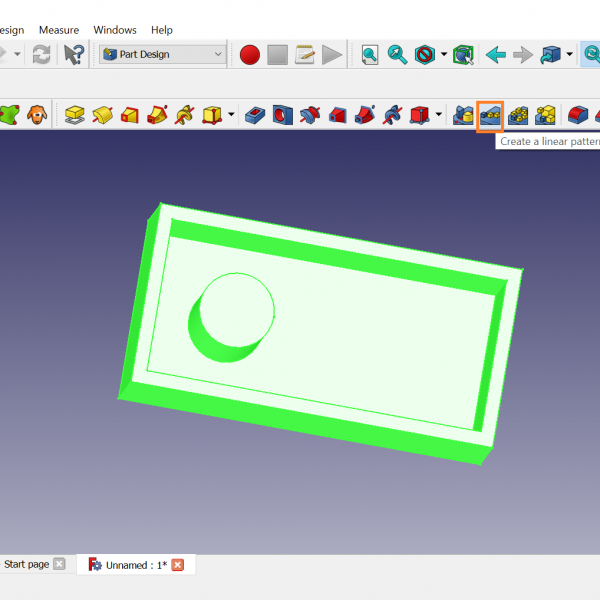Click the Polar pattern icon
Viewport: 600px width, 600px height.
coord(517,115)
